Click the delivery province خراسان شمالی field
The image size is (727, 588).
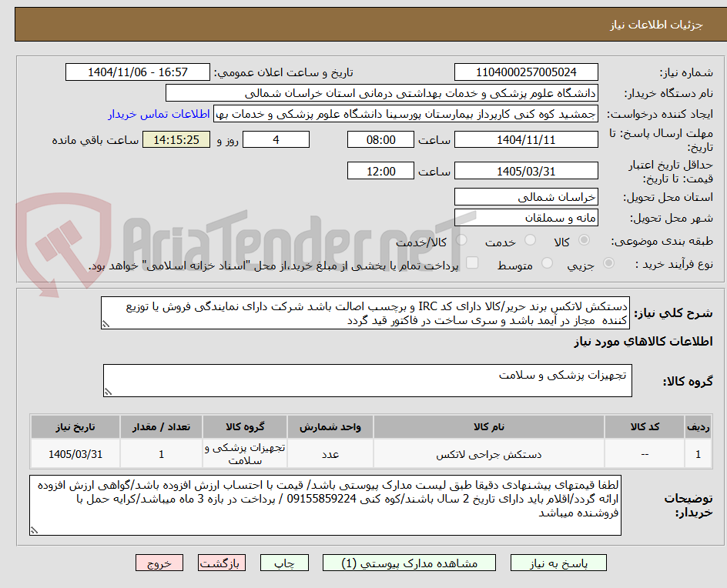click(526, 197)
